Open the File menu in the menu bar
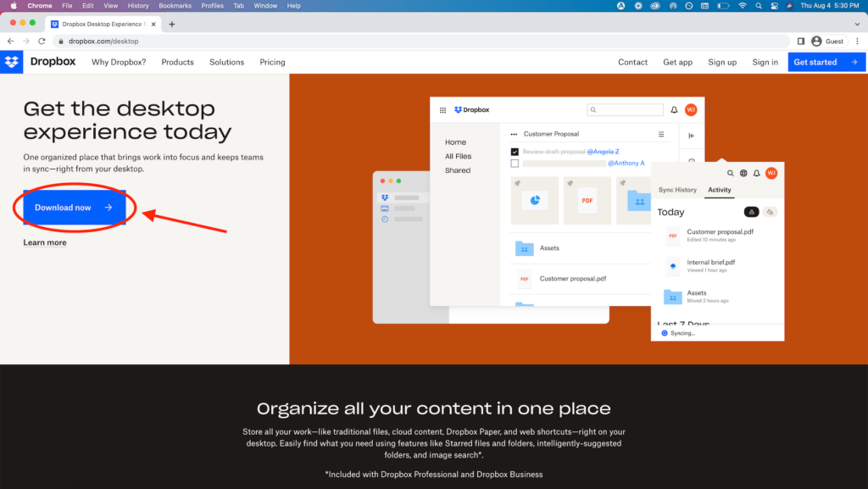Screen dimensions: 868x489 (67, 6)
